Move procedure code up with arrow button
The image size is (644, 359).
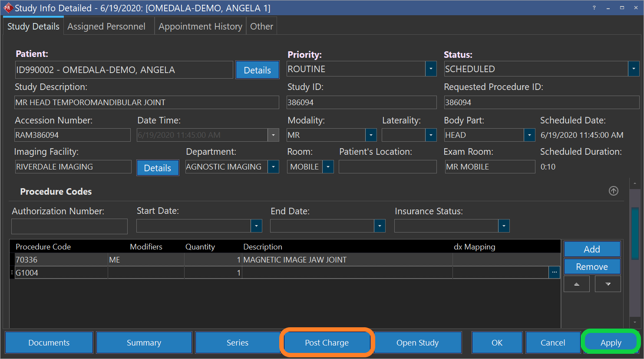576,284
